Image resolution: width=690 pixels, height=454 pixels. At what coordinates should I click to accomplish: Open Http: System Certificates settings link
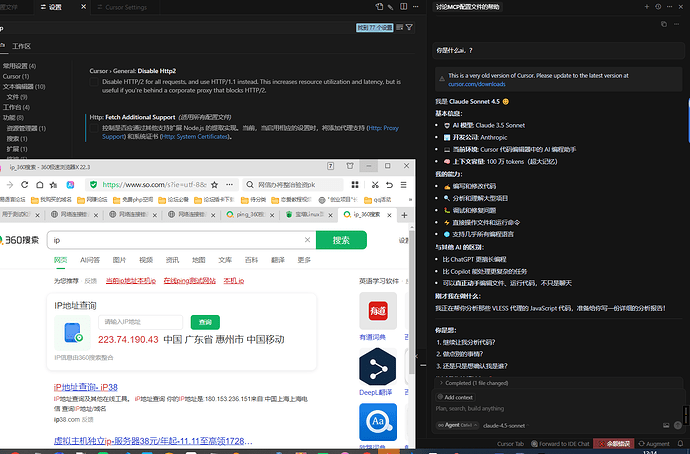[195, 137]
